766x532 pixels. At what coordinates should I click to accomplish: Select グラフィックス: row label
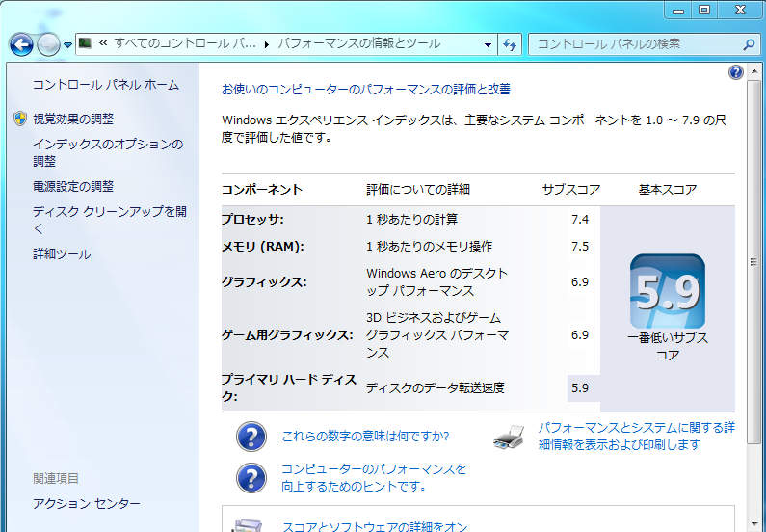coord(264,281)
